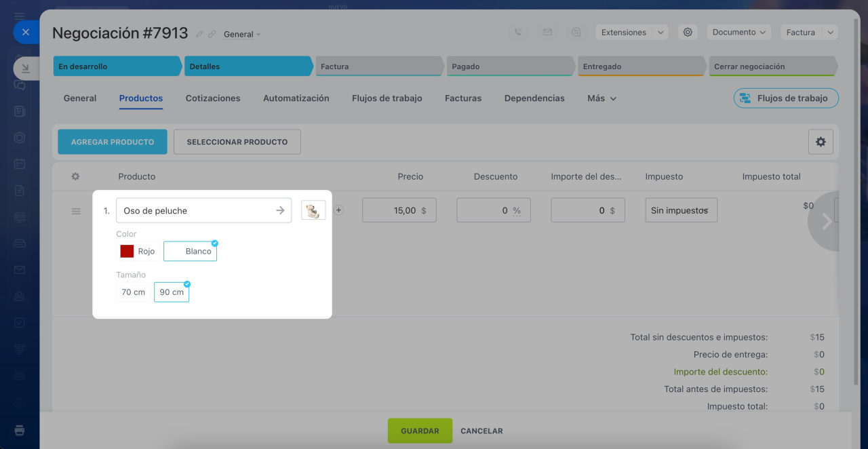Image resolution: width=868 pixels, height=449 pixels.
Task: Open the tasks checkmark icon in sidebar
Action: 20,322
